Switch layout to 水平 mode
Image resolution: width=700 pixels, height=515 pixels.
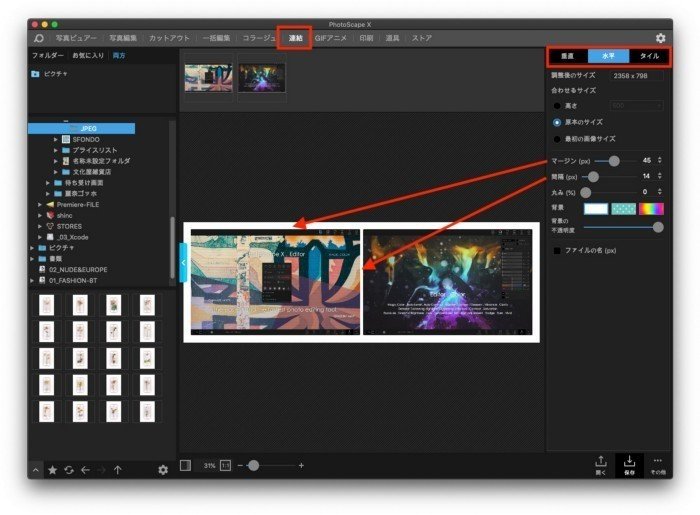[x=608, y=56]
